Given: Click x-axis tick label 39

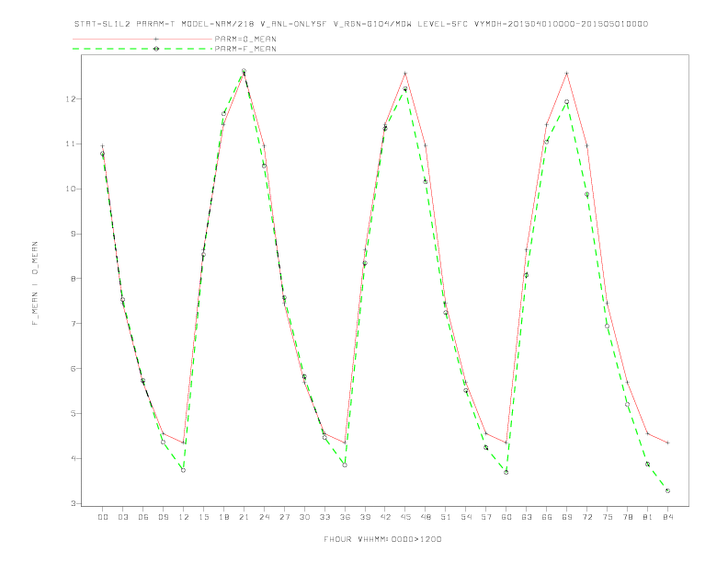Looking at the screenshot, I should (365, 517).
